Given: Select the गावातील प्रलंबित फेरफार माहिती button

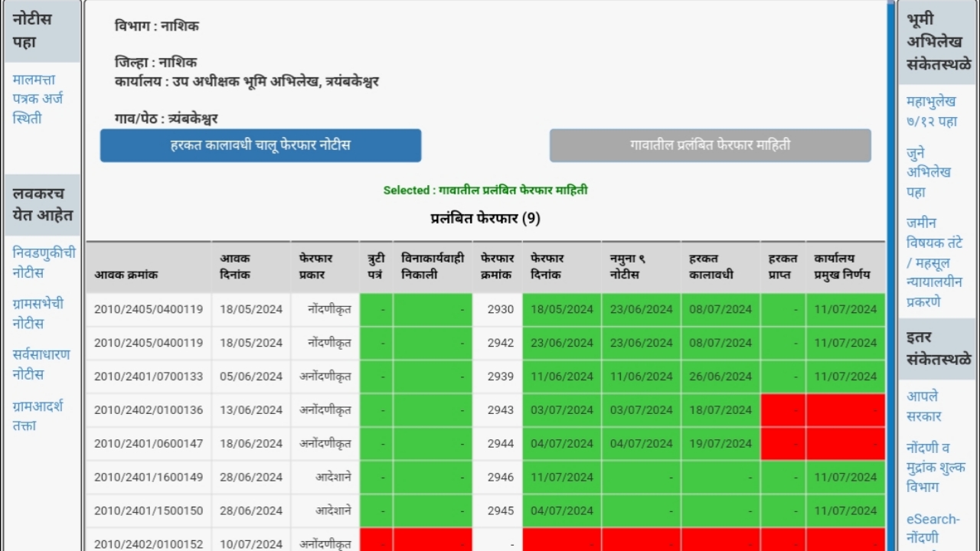Looking at the screenshot, I should (x=710, y=145).
